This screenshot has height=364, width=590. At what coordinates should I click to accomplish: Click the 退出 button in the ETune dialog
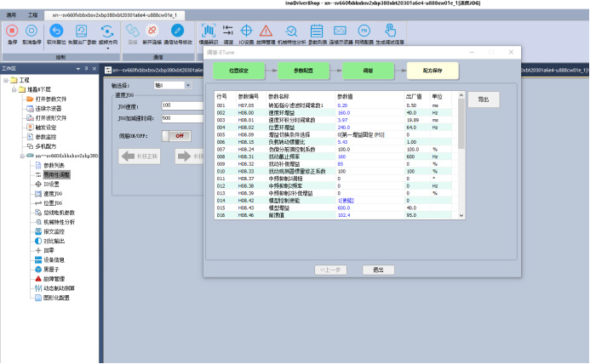(378, 270)
